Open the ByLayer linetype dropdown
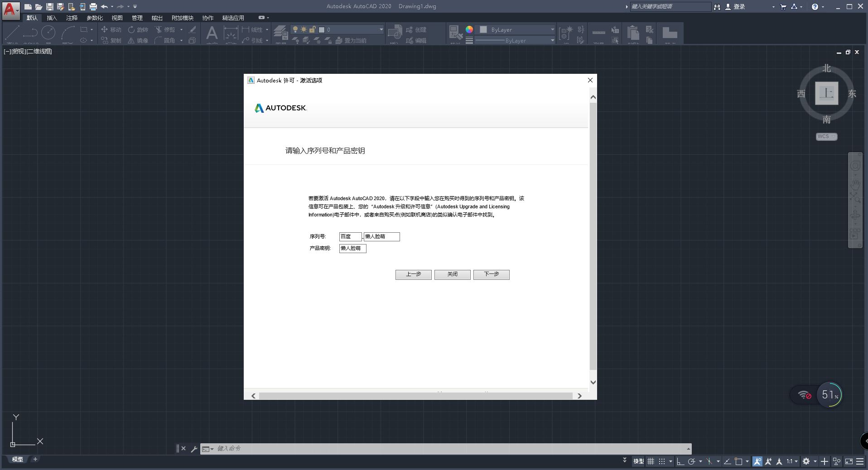Image resolution: width=868 pixels, height=470 pixels. 516,40
